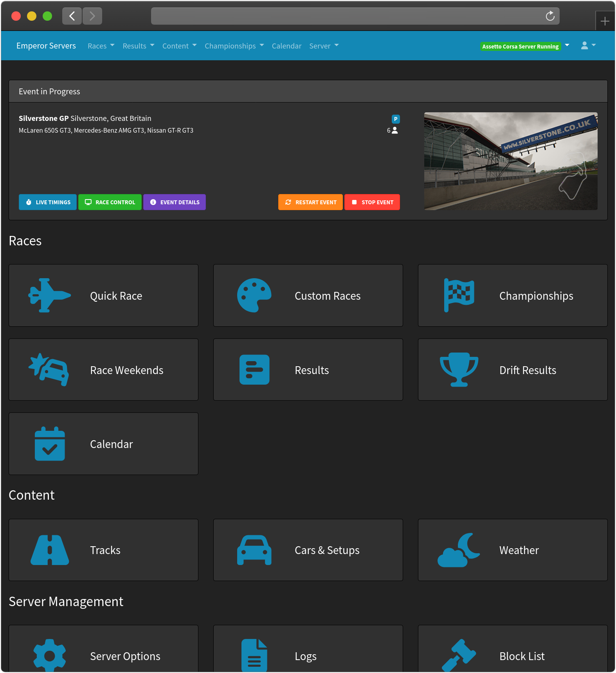Screen dimensions: 616x673
Task: Click the Emperor Servers brand link
Action: coord(46,46)
